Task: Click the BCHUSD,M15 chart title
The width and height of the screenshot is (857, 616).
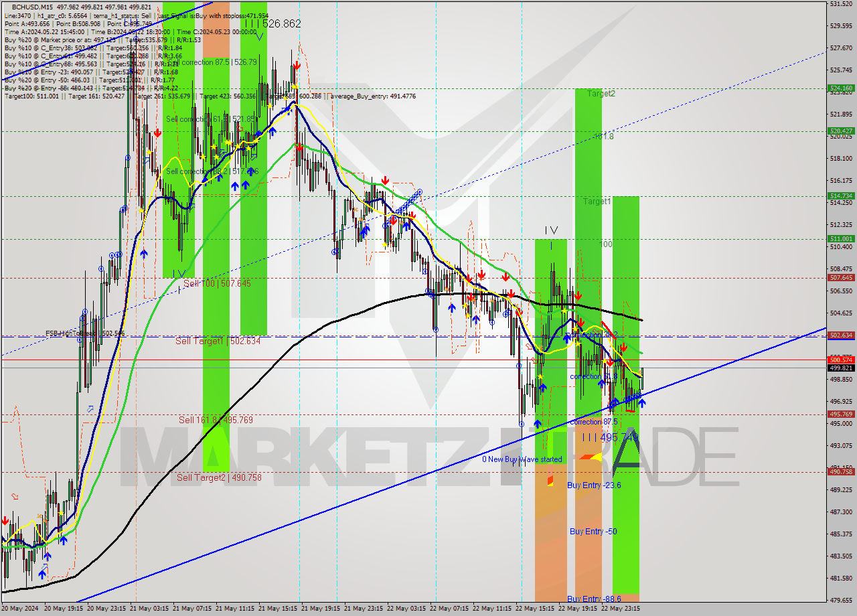Action: tap(32, 6)
